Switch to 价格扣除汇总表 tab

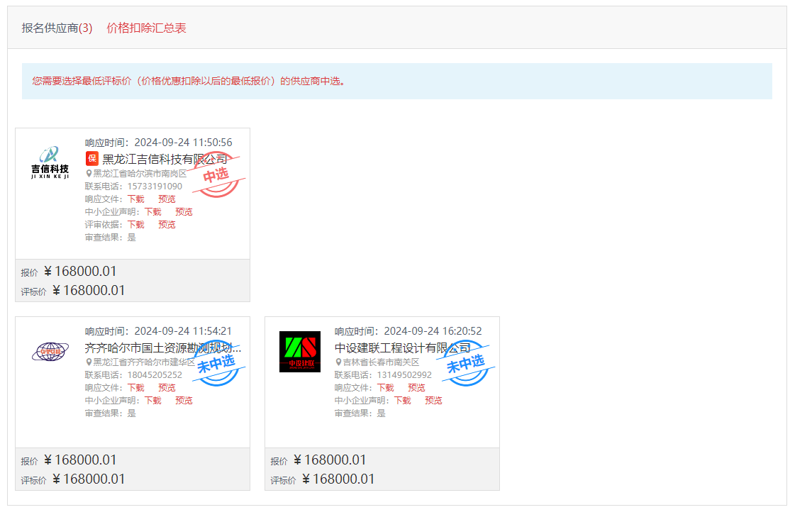(x=146, y=28)
